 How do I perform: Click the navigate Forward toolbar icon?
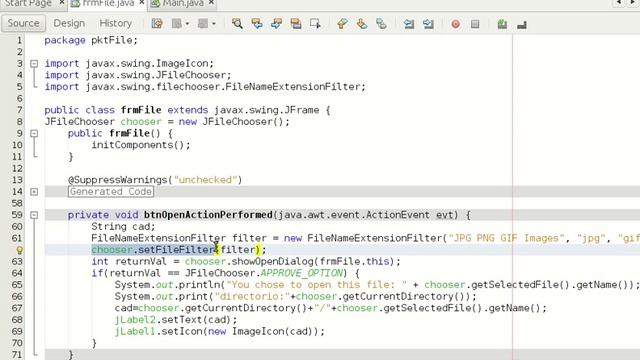pyautogui.click(x=202, y=24)
